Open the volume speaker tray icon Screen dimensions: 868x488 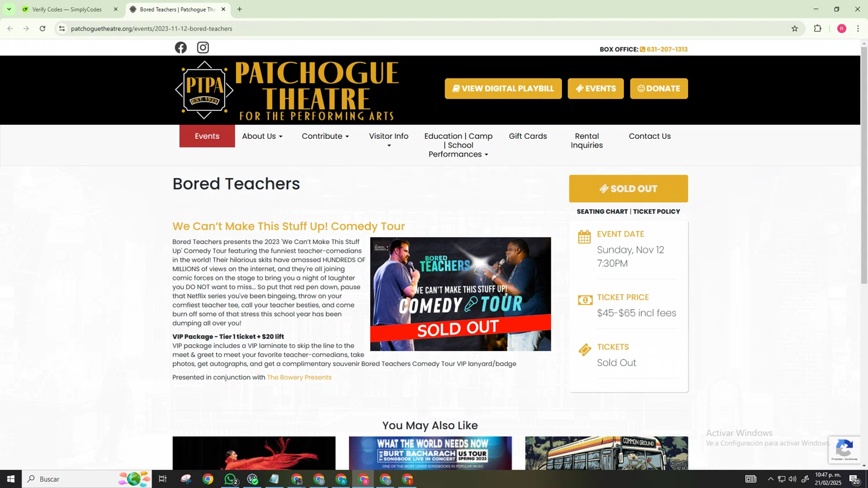point(792,479)
